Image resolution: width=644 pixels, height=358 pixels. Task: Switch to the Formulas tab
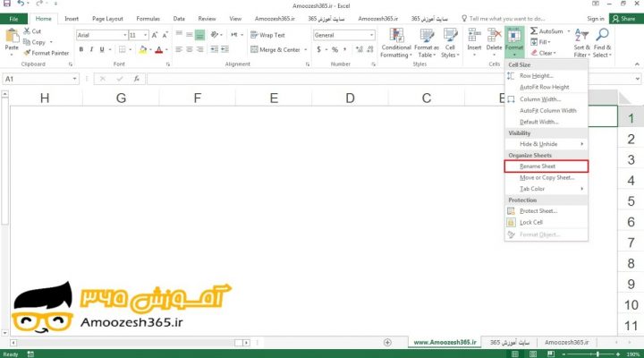(x=148, y=19)
